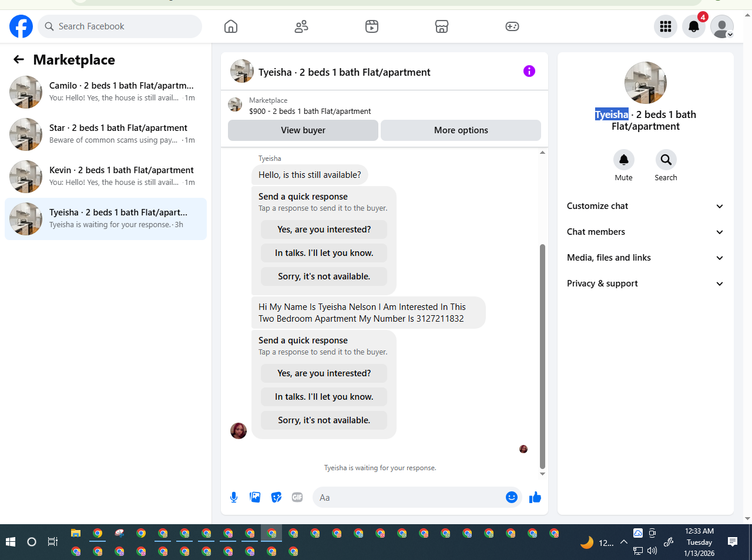This screenshot has width=752, height=560.
Task: Click the chat scrollbar thumb
Action: [x=542, y=356]
